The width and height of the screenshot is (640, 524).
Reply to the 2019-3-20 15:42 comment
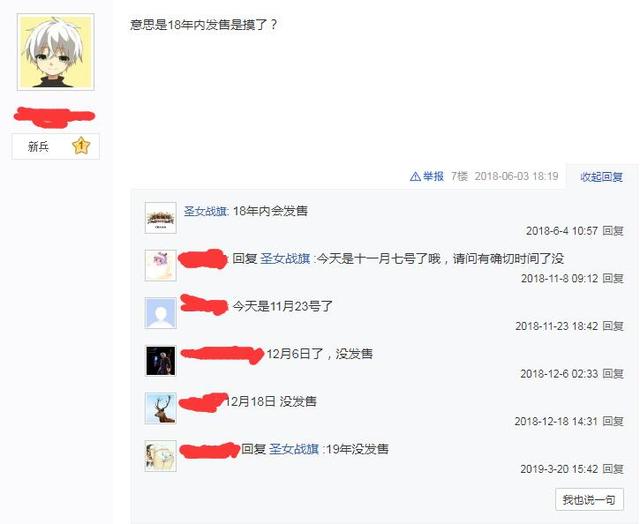[613, 469]
